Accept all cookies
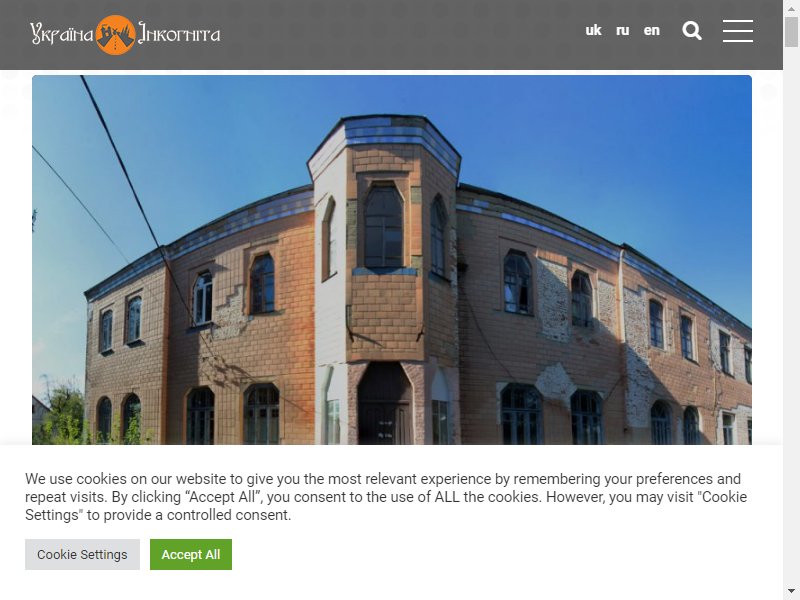 [191, 555]
